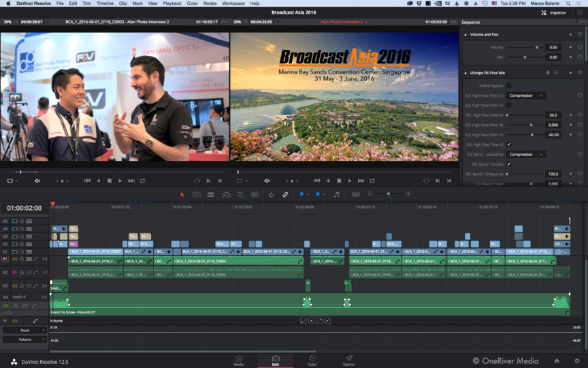This screenshot has height=368, width=588.
Task: Open the Workspace menu
Action: [x=233, y=3]
